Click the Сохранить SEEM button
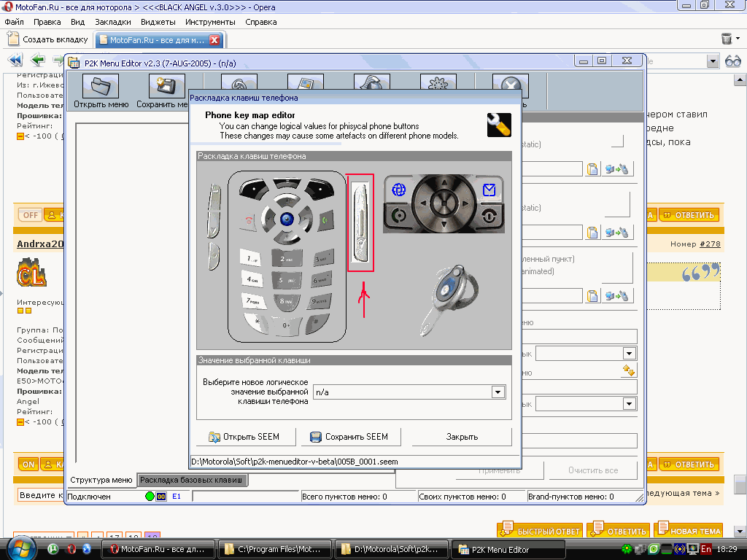The image size is (747, 560). click(x=349, y=437)
